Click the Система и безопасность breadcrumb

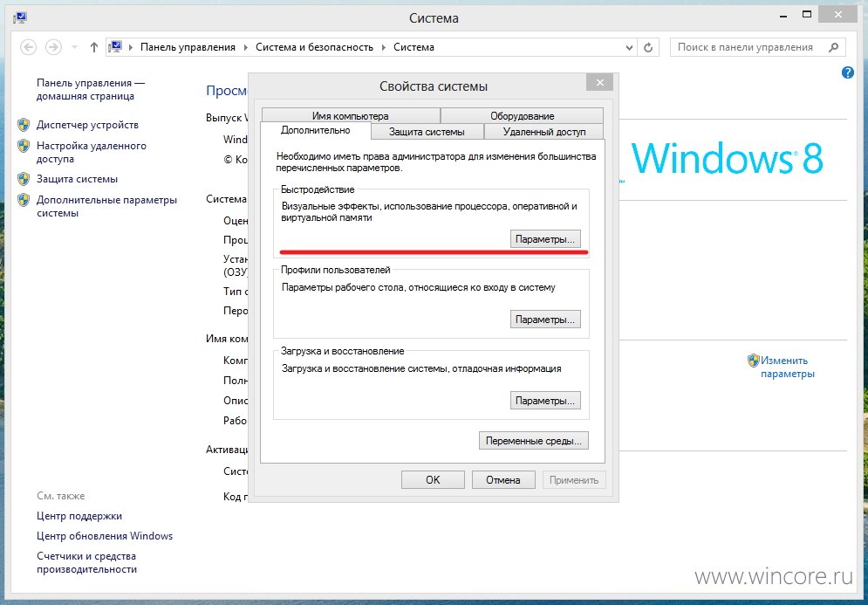pyautogui.click(x=314, y=47)
